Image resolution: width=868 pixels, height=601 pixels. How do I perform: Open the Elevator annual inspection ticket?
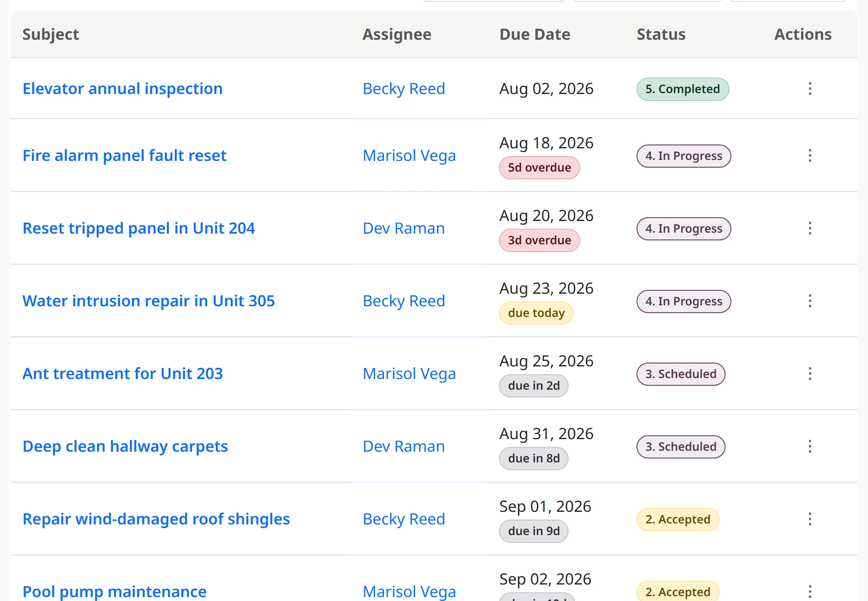coord(123,89)
